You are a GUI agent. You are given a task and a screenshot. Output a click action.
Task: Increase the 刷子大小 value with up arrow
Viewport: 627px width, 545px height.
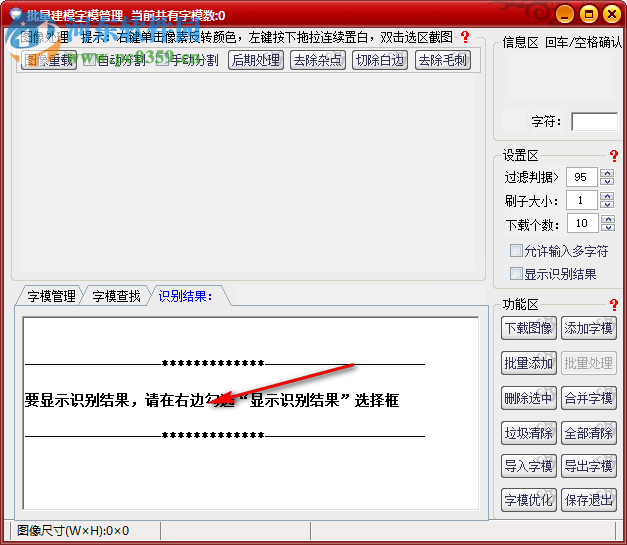click(607, 196)
